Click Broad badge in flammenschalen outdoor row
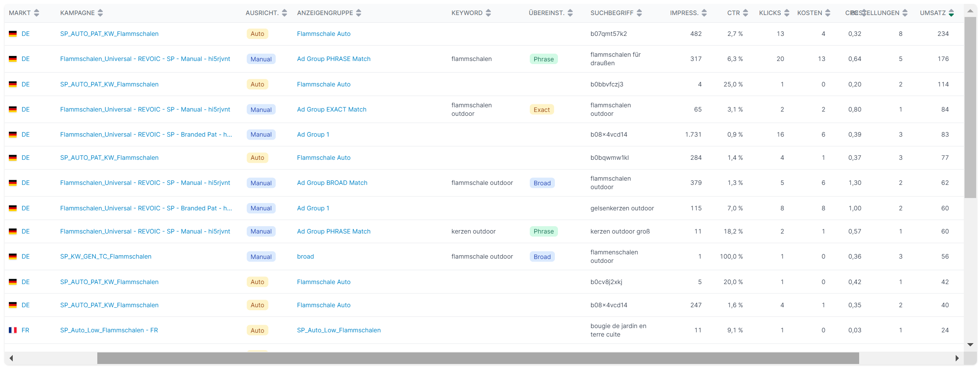 (542, 257)
